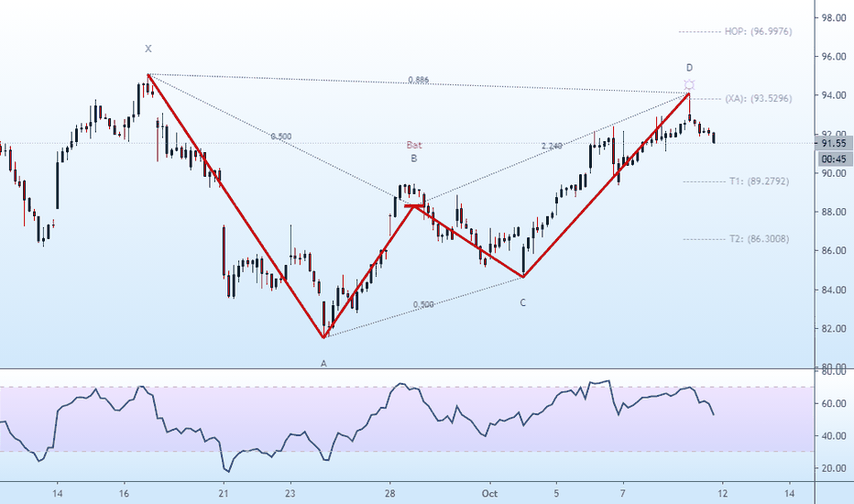
Task: Click the 88.00 price axis label
Action: (x=834, y=212)
